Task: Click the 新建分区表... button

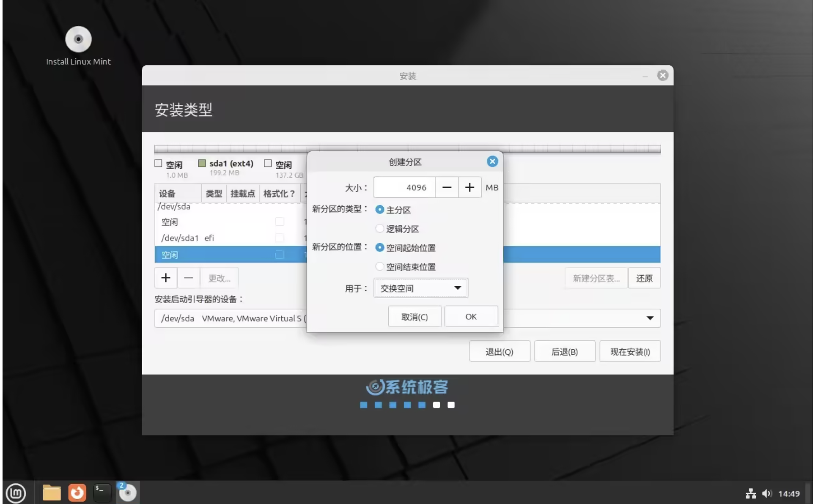Action: 596,278
